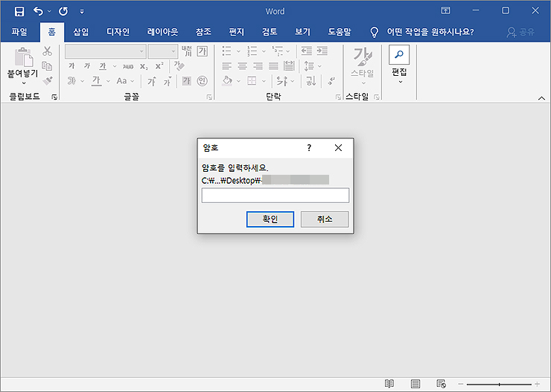Toggle Subscript formatting

pos(144,66)
